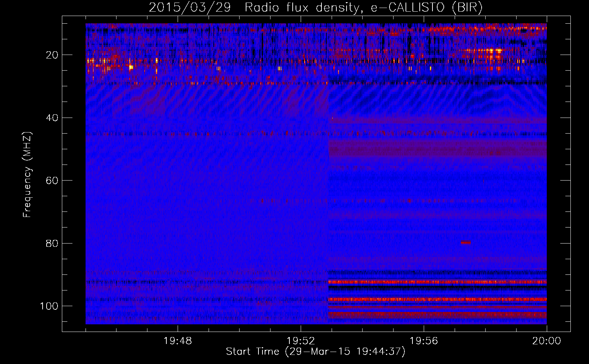Click the 80 MHz frequency tick label
This screenshot has width=589, height=364.
click(52, 243)
